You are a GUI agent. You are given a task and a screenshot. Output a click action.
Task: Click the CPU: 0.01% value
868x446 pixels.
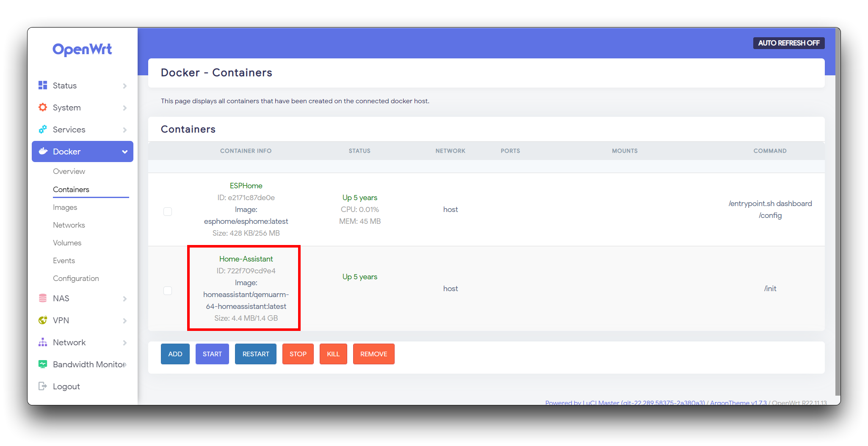coord(360,209)
